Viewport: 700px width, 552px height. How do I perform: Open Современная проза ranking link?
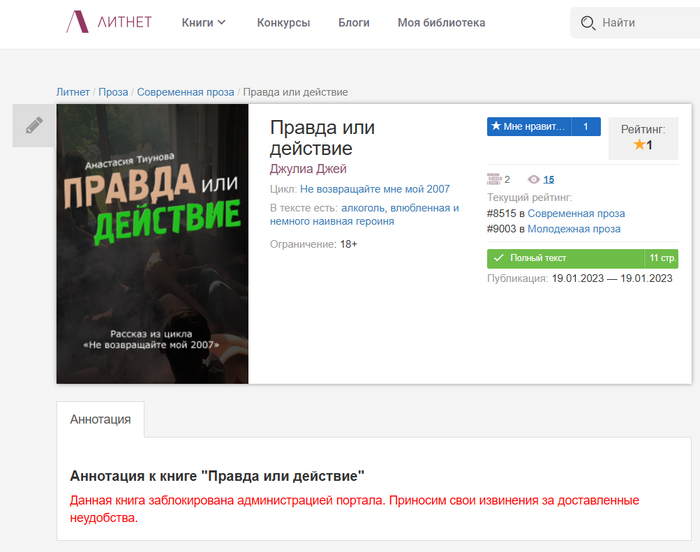coord(576,213)
